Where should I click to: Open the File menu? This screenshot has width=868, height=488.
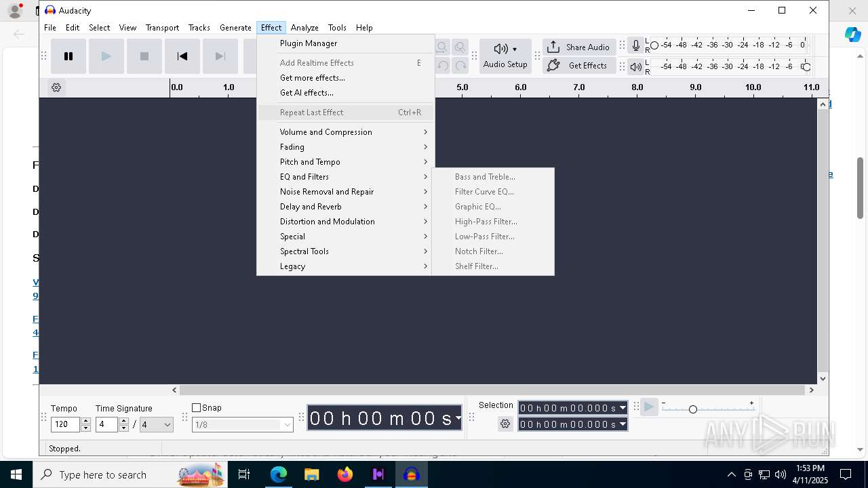(x=50, y=28)
